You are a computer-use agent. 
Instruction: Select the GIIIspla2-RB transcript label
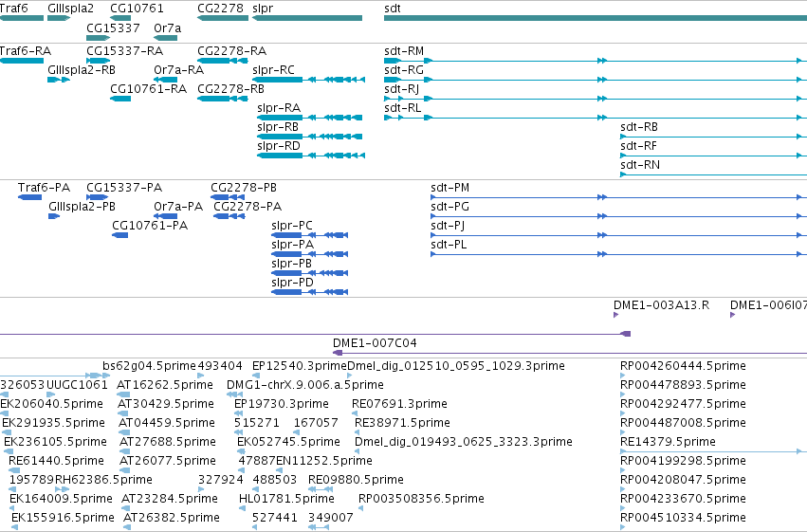click(82, 70)
